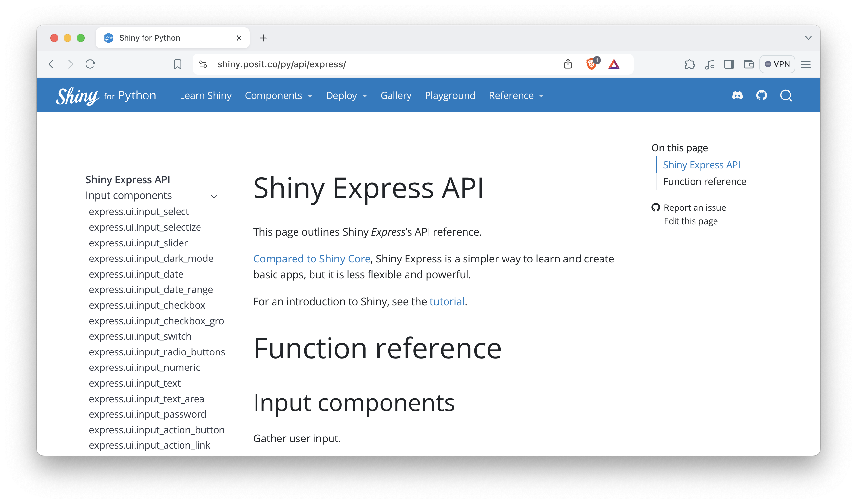Bookmark this page with bookmark icon

177,64
